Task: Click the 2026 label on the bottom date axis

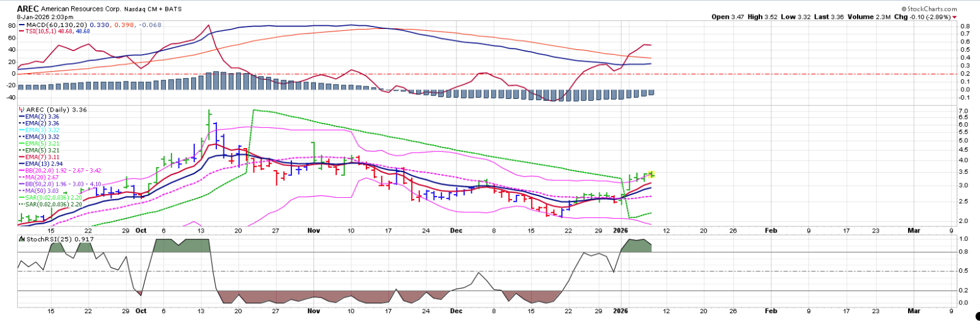Action: tap(621, 311)
